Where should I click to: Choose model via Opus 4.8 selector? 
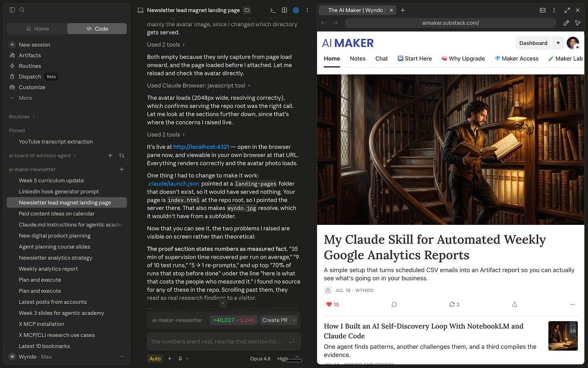tap(260, 359)
